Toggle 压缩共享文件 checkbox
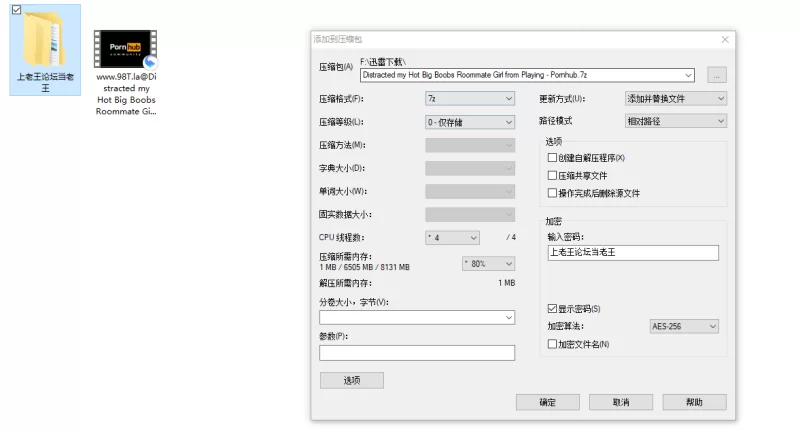The width and height of the screenshot is (800, 430). point(552,175)
